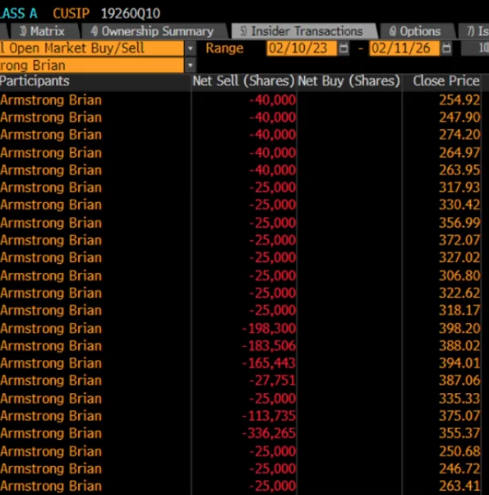
Task: Open calendar picker for start date 02/10/23
Action: point(344,49)
